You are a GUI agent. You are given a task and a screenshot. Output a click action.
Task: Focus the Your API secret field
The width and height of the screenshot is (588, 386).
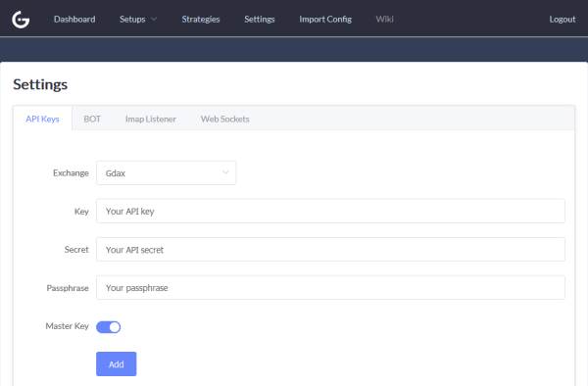(x=330, y=249)
